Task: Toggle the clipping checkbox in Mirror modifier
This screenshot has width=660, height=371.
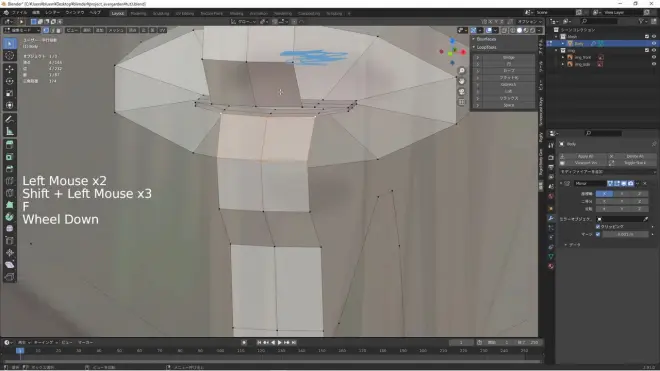Action: (x=598, y=227)
